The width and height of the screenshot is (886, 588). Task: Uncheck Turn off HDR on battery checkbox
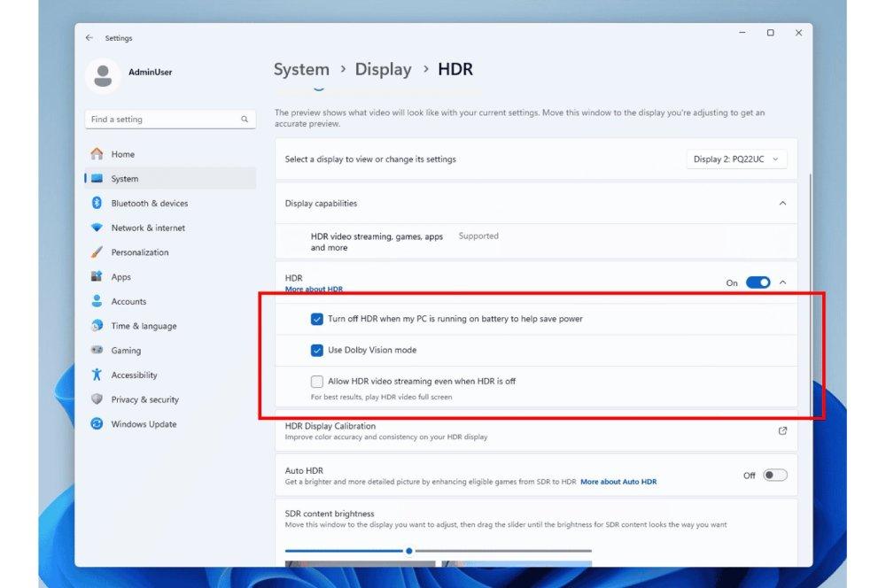pyautogui.click(x=317, y=319)
